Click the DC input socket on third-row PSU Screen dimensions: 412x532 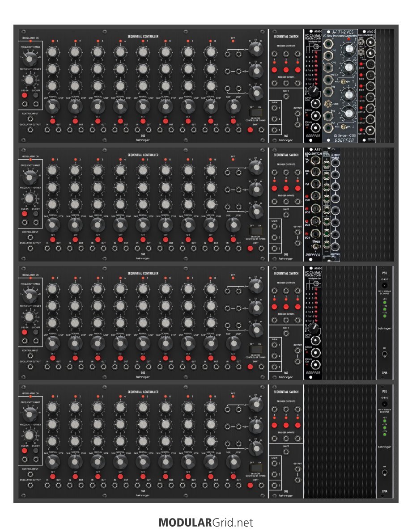(385, 286)
